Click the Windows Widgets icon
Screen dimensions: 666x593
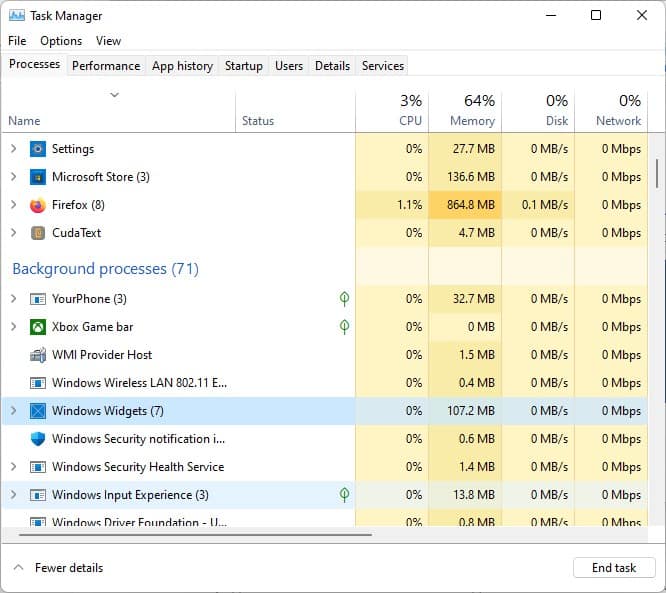coord(38,411)
